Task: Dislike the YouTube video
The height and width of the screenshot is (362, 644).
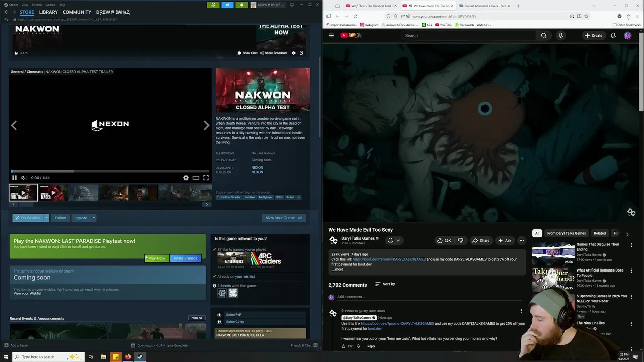Action: coord(460,241)
